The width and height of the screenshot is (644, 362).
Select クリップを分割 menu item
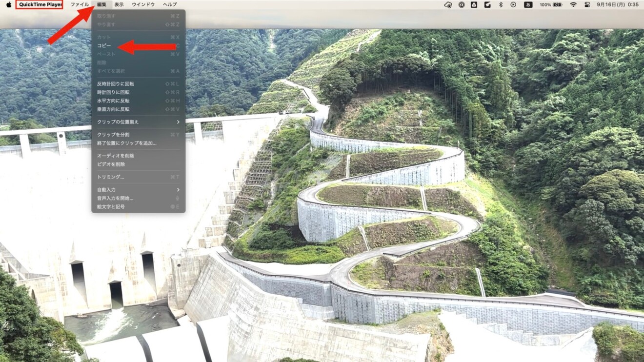[x=139, y=135]
